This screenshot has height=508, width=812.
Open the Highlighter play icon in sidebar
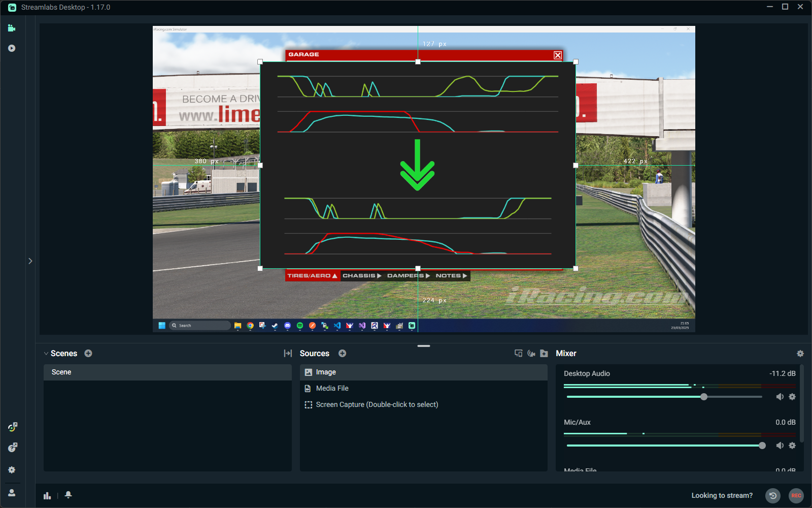click(x=12, y=48)
